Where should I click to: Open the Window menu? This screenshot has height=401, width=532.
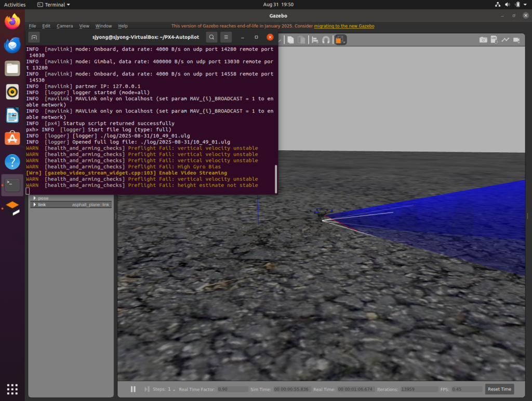(x=103, y=26)
